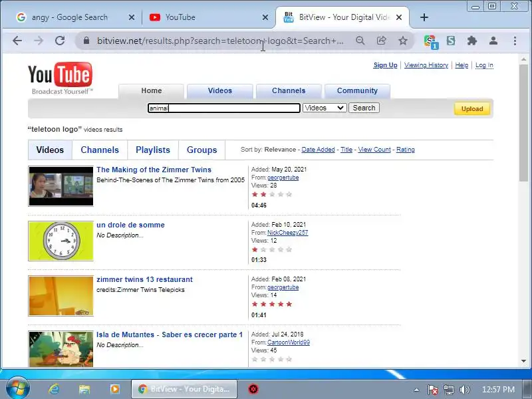Close the angy - Google Search tab

[x=131, y=17]
